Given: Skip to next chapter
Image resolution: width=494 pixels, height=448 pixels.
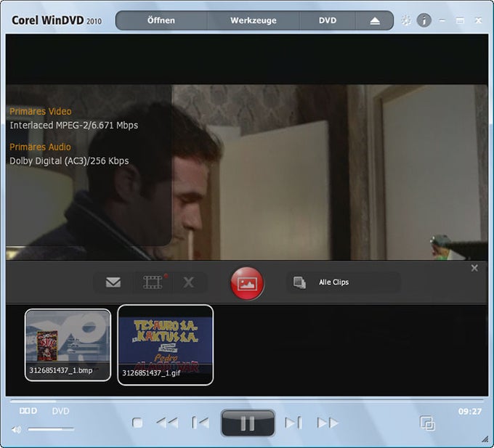Looking at the screenshot, I should [x=293, y=423].
